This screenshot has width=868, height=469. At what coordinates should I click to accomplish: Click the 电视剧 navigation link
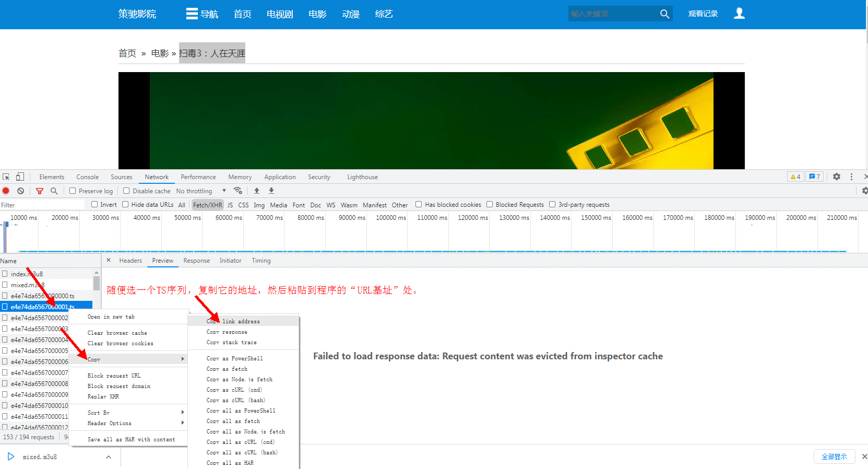pos(280,14)
